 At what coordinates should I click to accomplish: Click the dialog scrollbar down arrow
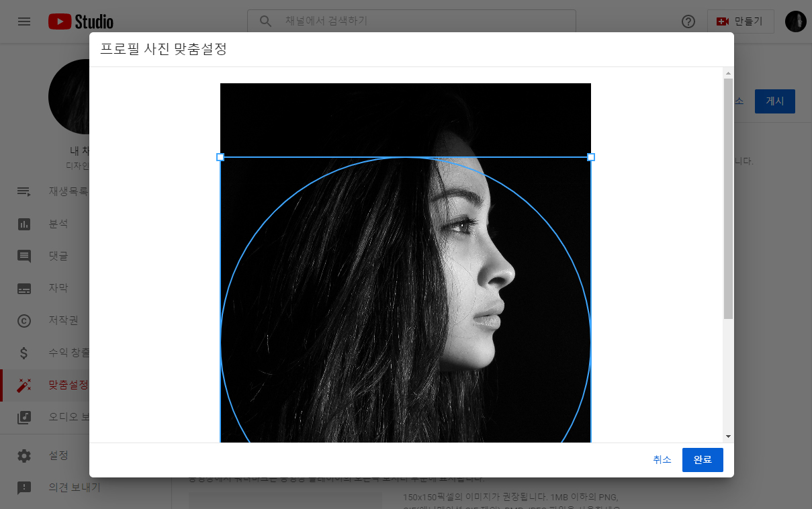[x=728, y=436]
